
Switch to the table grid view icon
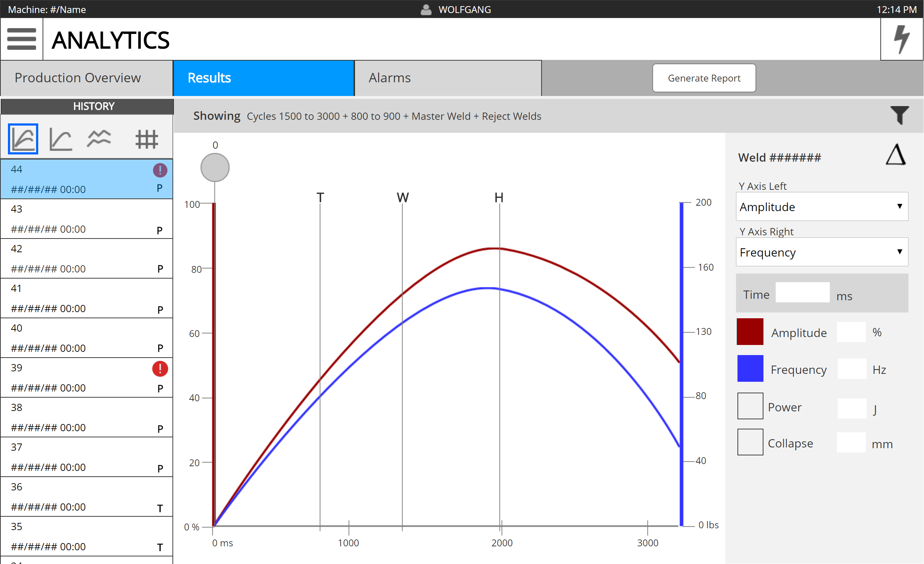coord(146,138)
